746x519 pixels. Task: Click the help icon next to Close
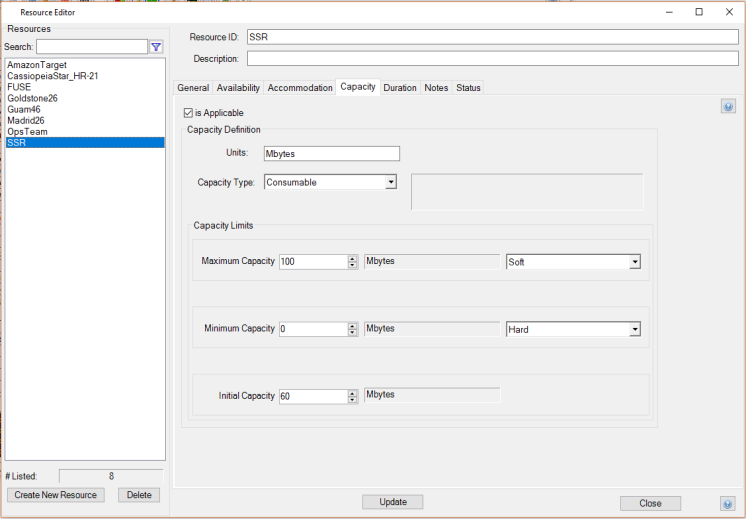point(728,503)
